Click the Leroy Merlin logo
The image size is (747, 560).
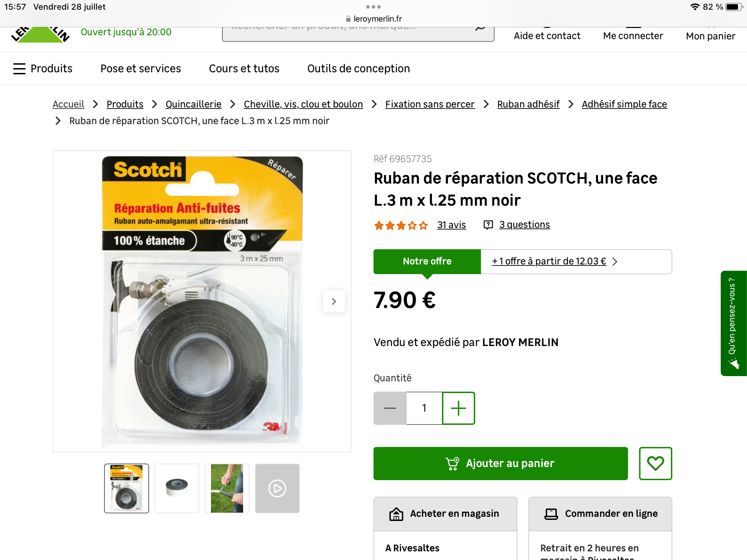click(x=40, y=35)
